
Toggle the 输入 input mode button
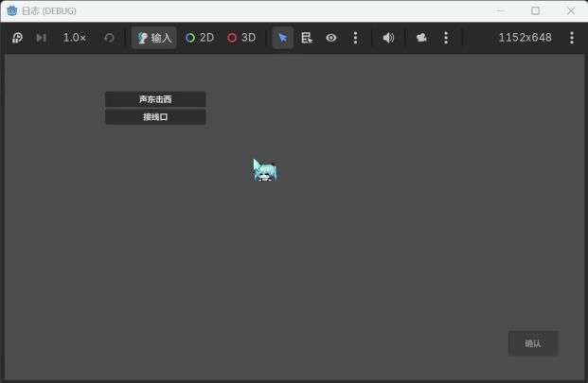pos(154,38)
